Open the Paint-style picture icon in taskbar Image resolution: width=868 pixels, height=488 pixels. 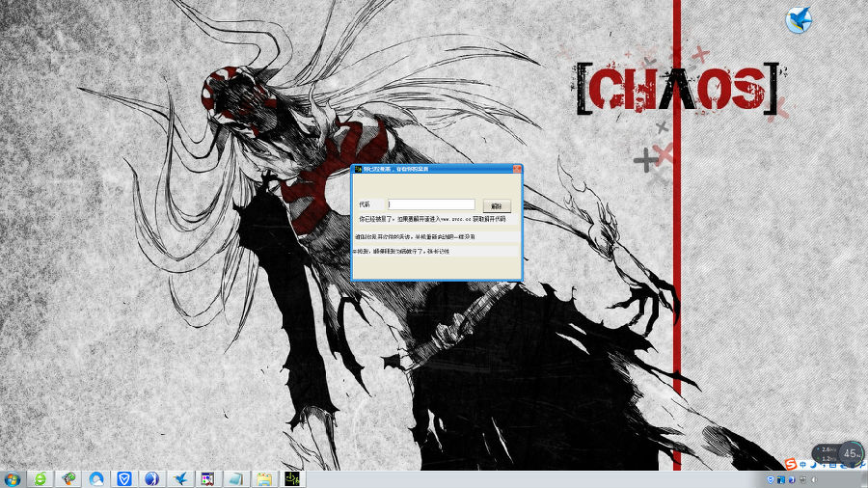(x=207, y=478)
